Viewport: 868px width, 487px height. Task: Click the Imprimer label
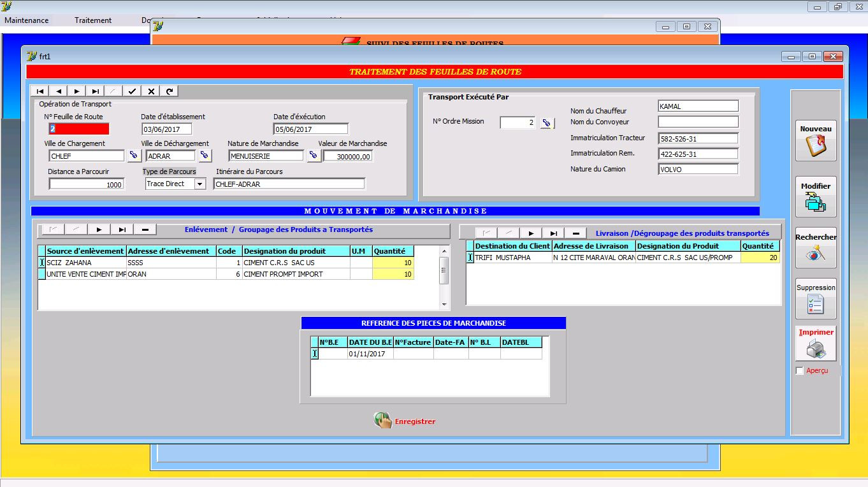click(816, 332)
